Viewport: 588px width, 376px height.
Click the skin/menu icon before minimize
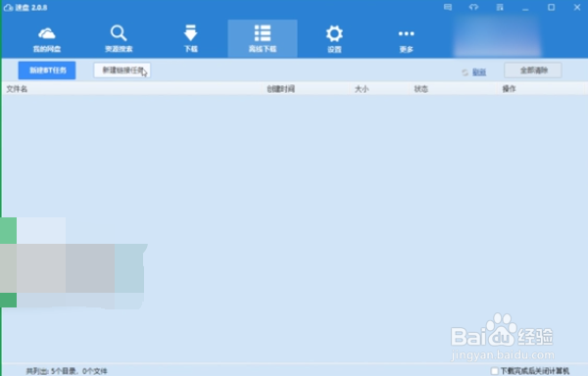coord(500,7)
